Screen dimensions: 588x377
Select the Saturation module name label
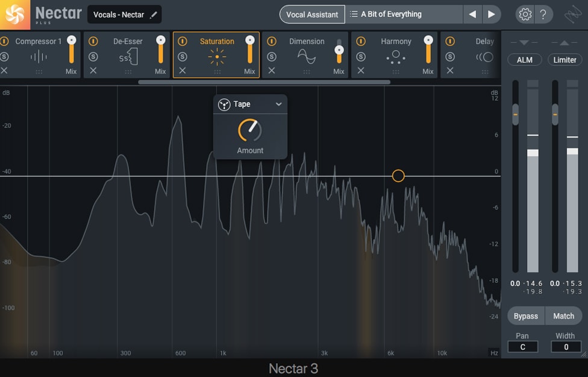click(217, 41)
